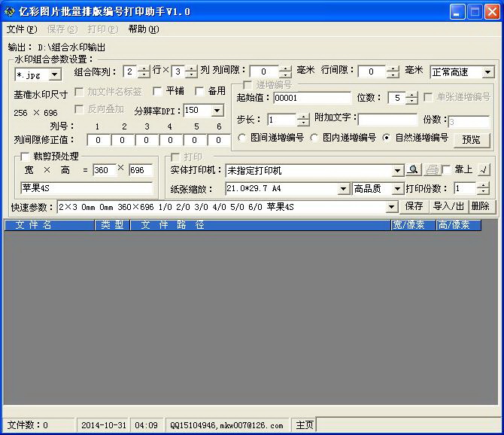Viewport: 504px width, 435px height.
Task: Check the 备用 checkbox
Action: pyautogui.click(x=199, y=91)
